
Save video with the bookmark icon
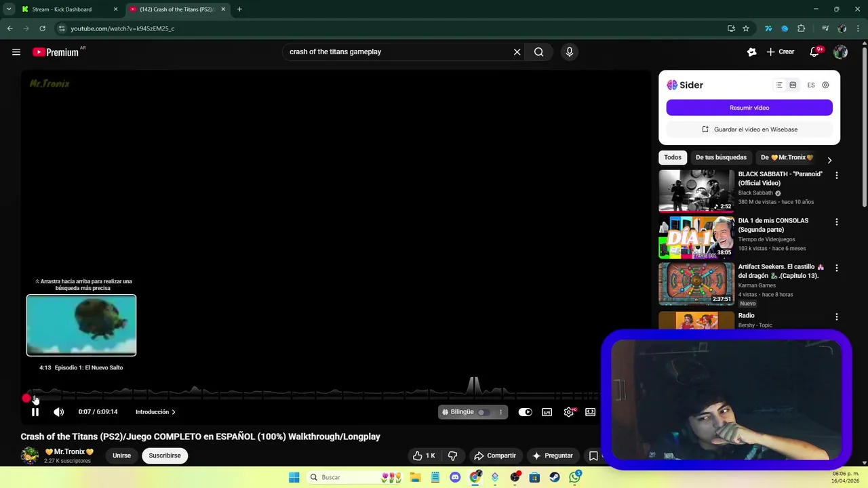[593, 455]
